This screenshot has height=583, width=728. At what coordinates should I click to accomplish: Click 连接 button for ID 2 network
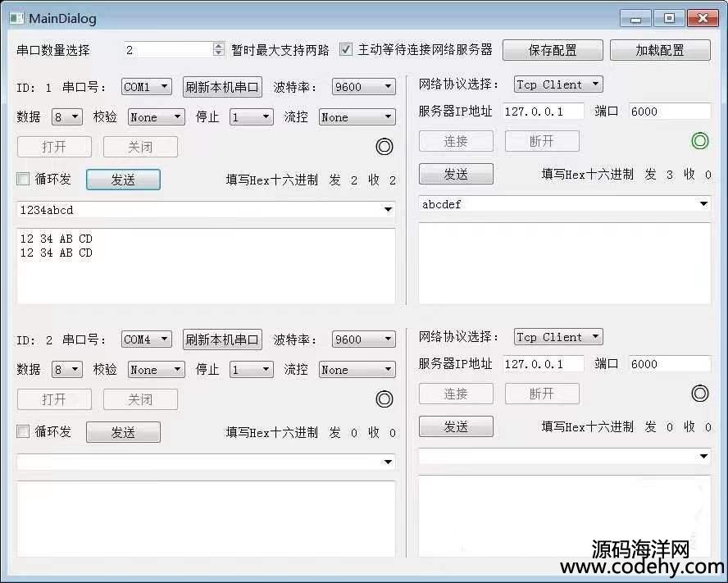tap(456, 394)
